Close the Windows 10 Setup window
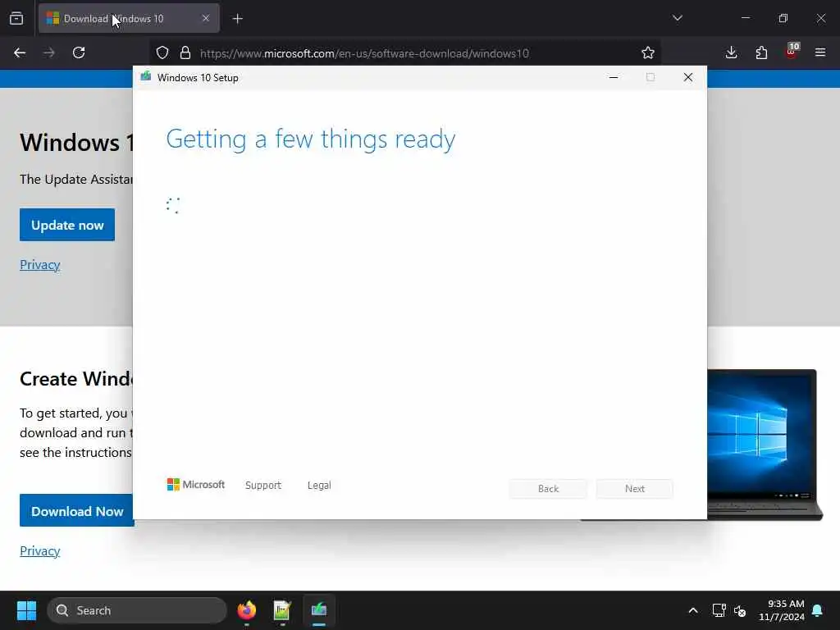 (688, 78)
